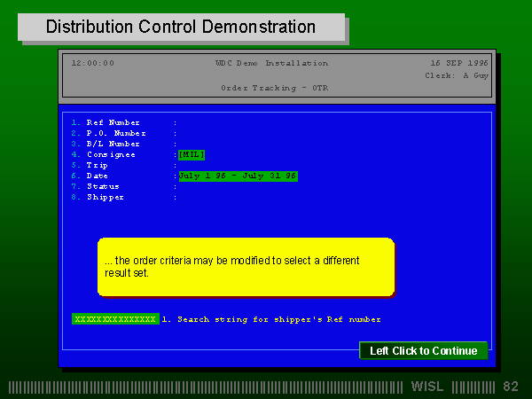
Task: Click the July 1 96 - July 31 96 date range
Action: 239,176
